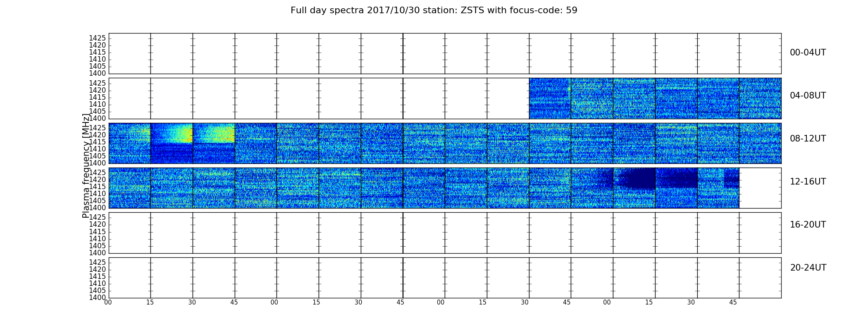Click the 1410 tick label of 04-08UT panel

98,104
